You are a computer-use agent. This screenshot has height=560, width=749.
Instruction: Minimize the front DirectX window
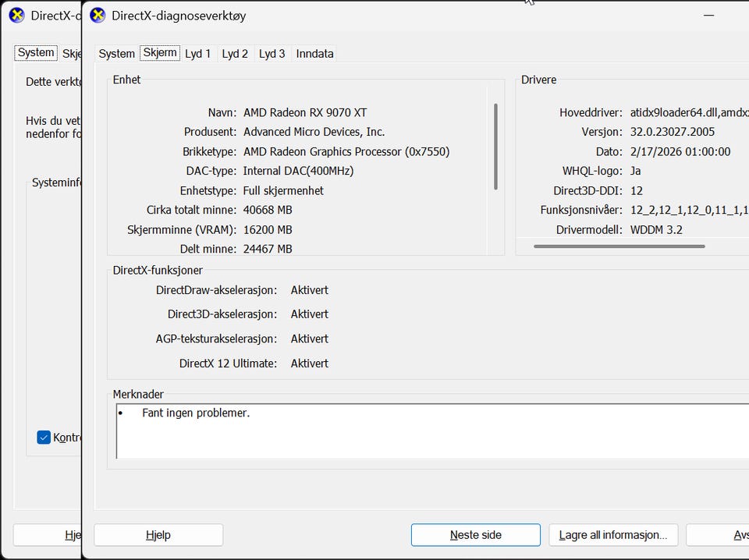pyautogui.click(x=709, y=16)
